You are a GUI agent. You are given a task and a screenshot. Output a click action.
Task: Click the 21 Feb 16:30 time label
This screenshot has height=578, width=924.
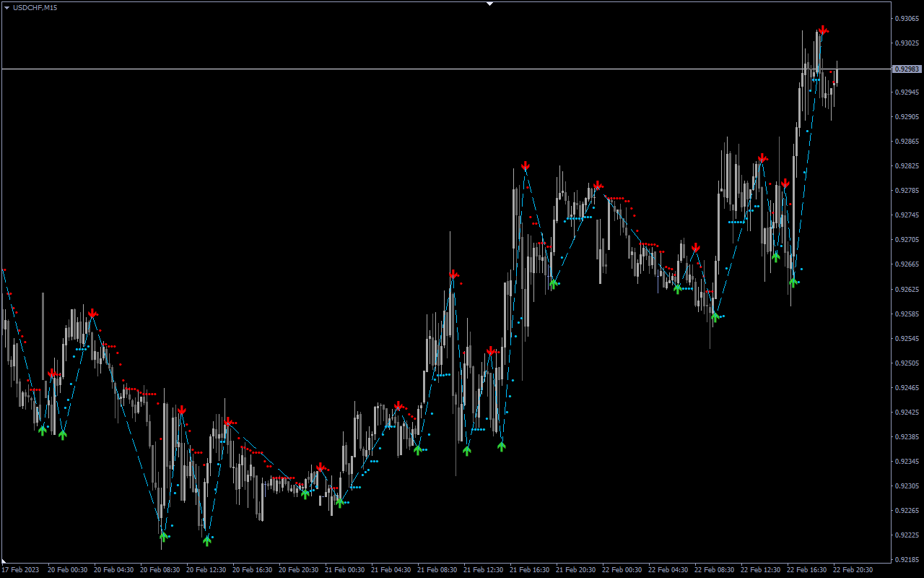point(529,570)
